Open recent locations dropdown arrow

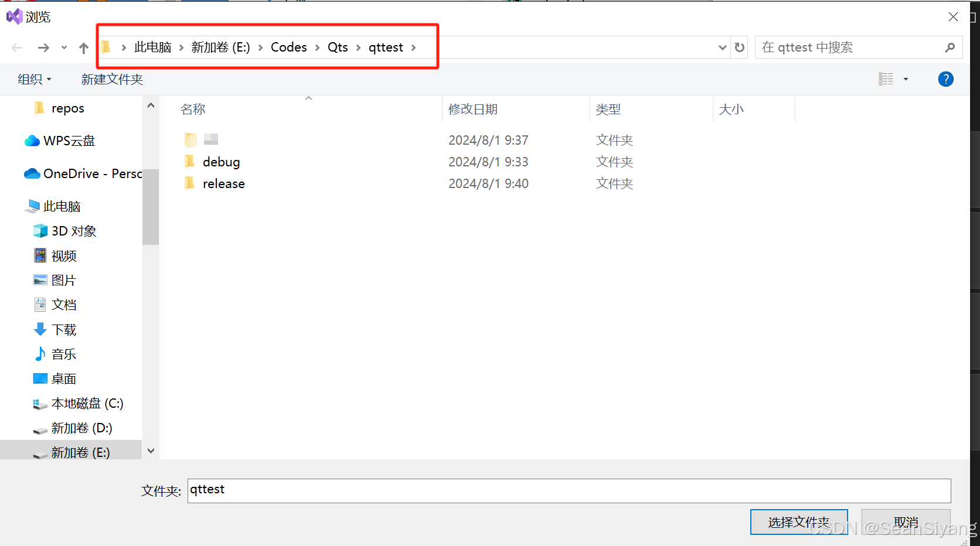[x=64, y=47]
